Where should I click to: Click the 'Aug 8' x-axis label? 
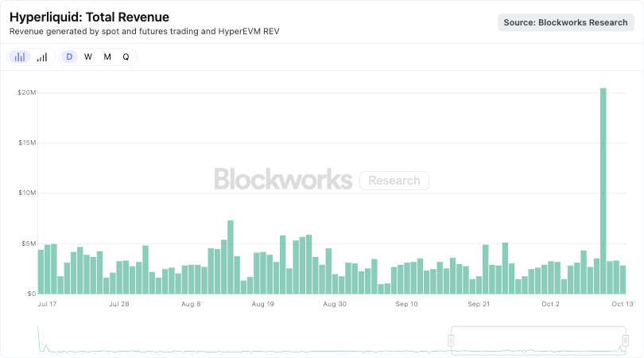click(191, 304)
